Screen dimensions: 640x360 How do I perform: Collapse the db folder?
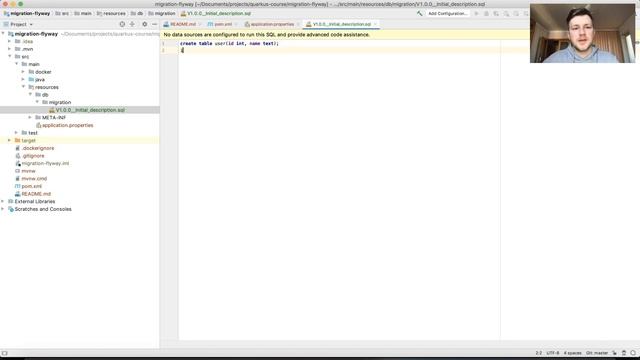pyautogui.click(x=31, y=94)
